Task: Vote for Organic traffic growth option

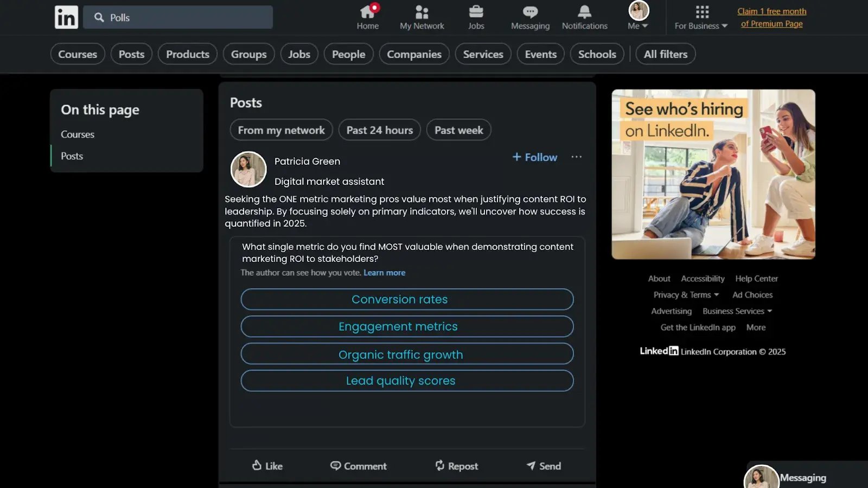Action: [x=407, y=354]
